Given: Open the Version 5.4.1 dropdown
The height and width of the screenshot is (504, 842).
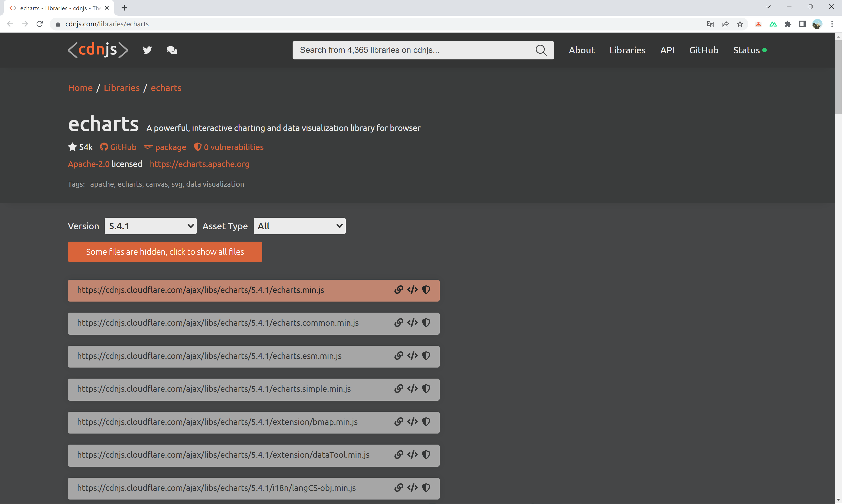Looking at the screenshot, I should pos(151,226).
